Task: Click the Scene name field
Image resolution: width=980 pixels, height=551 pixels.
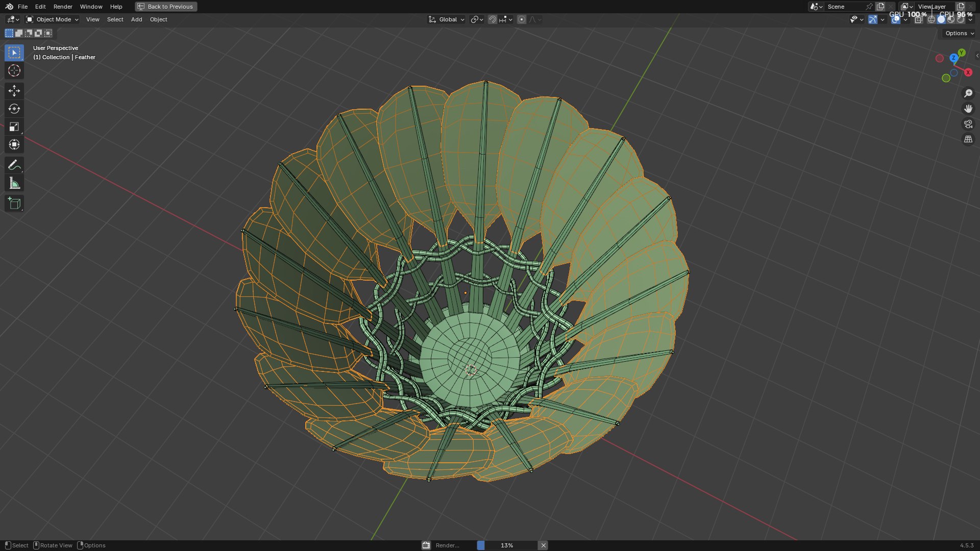Action: coord(844,7)
